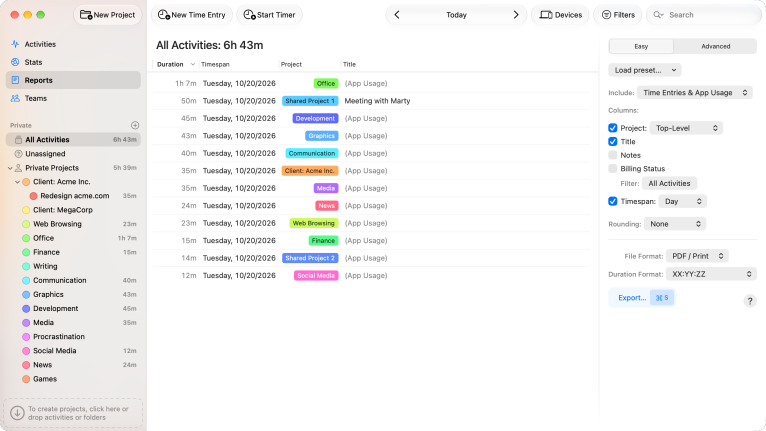Select the Procrastination project
766x431 pixels.
coord(73,337)
